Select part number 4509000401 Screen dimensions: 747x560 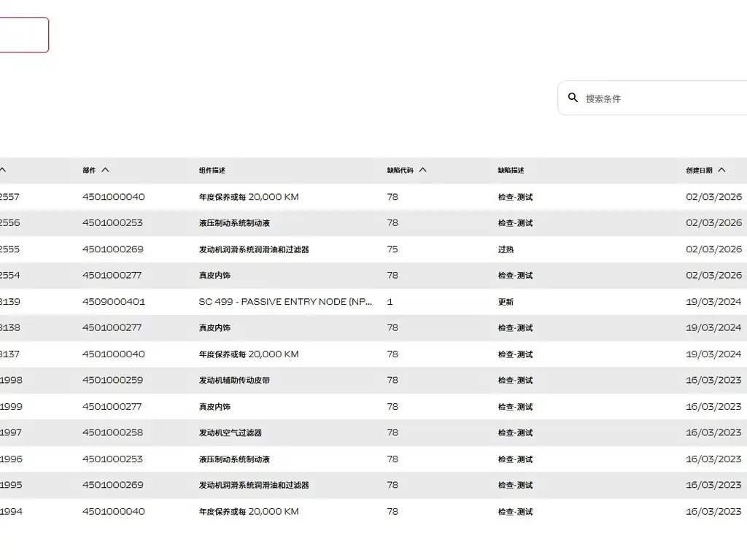coord(113,302)
